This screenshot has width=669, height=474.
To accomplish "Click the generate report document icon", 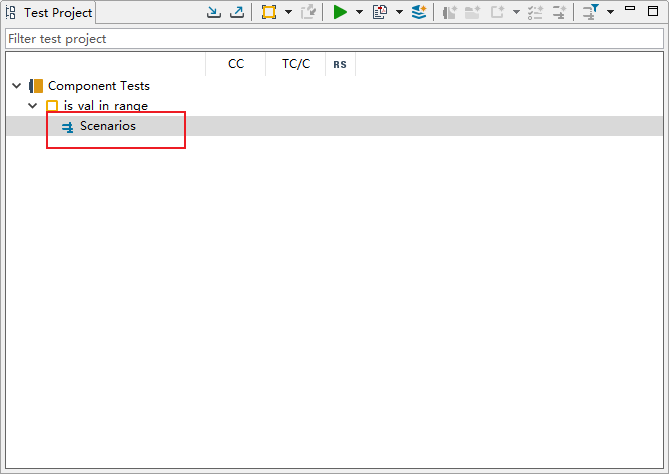I will point(380,12).
